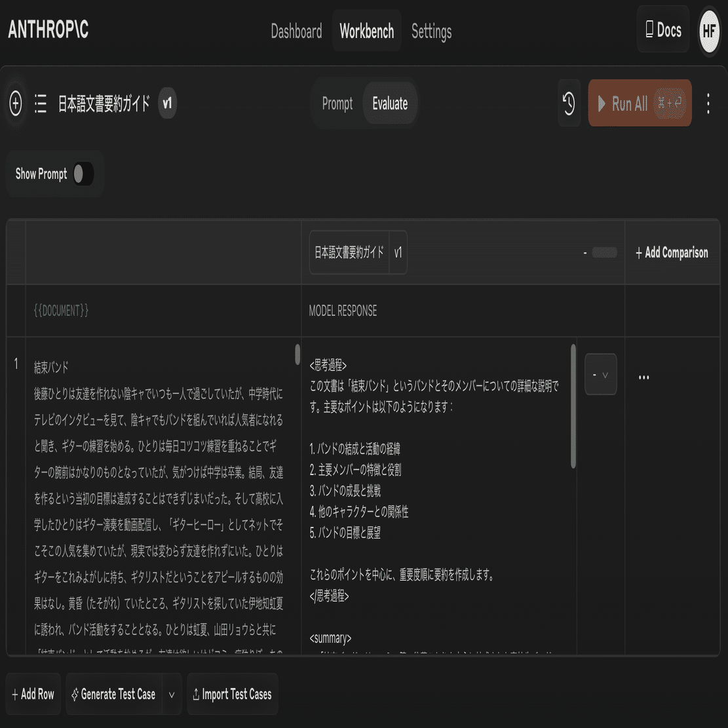Screen dimensions: 728x728
Task: Add a new row to the evaluation table
Action: pos(33,694)
